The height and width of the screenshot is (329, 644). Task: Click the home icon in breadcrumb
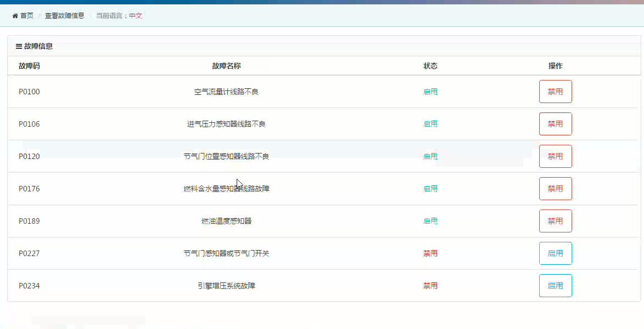click(15, 16)
